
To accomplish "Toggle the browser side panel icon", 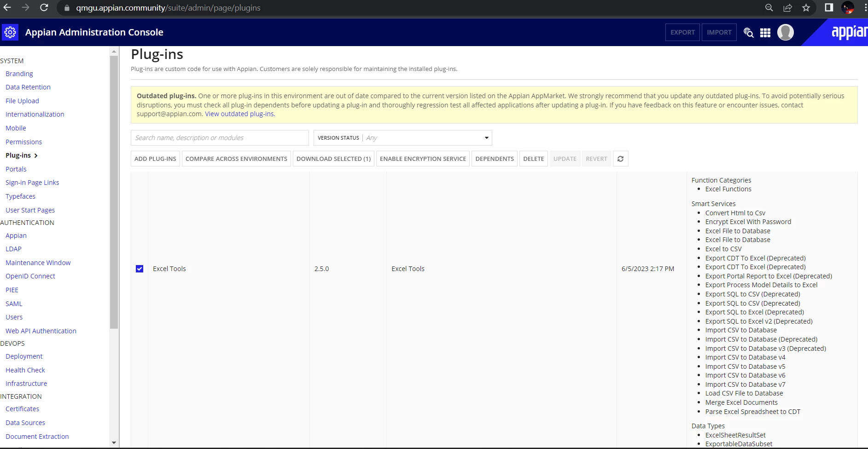I will tap(829, 7).
